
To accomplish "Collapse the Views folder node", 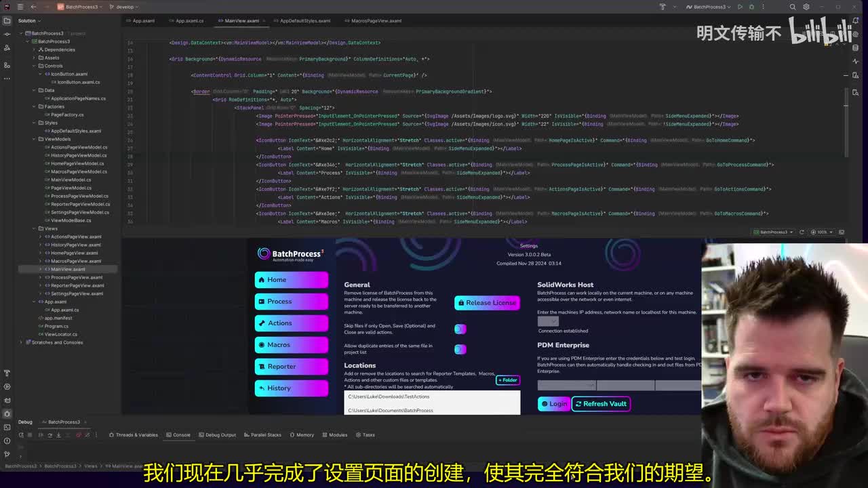I will point(34,228).
